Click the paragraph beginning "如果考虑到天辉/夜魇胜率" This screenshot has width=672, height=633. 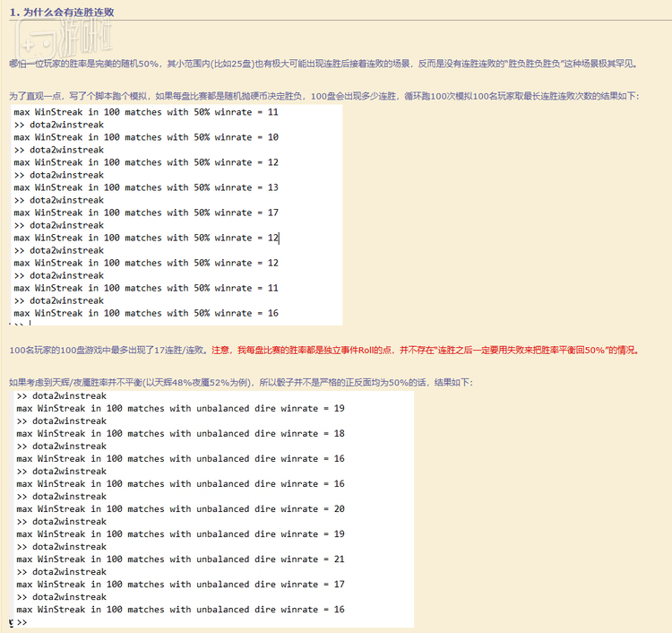tap(241, 383)
